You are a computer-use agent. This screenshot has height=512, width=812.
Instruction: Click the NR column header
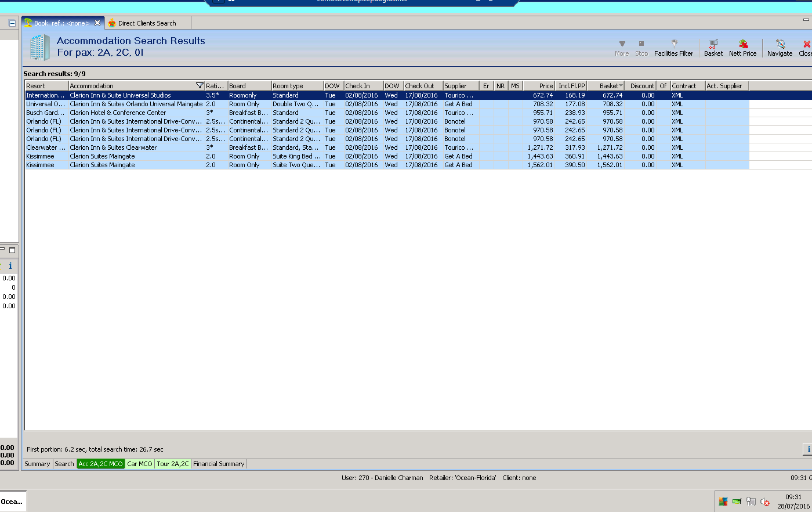(x=501, y=86)
